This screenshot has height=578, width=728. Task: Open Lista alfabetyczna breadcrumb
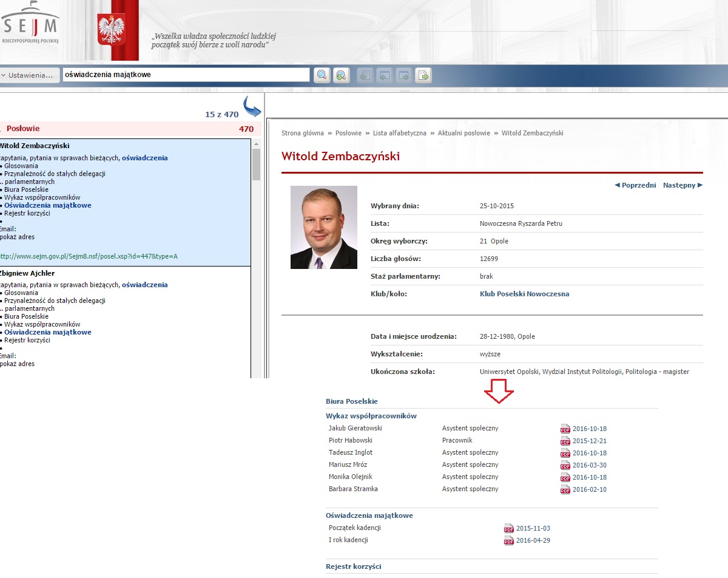click(x=399, y=133)
